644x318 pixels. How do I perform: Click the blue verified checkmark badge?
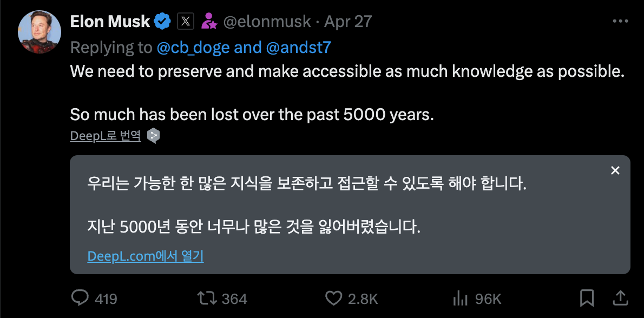point(162,21)
